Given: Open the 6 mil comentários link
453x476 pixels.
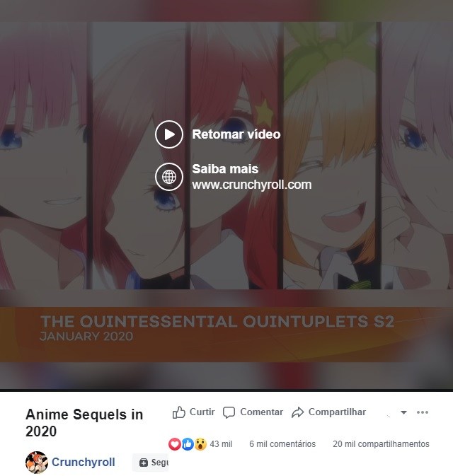Looking at the screenshot, I should click(282, 444).
